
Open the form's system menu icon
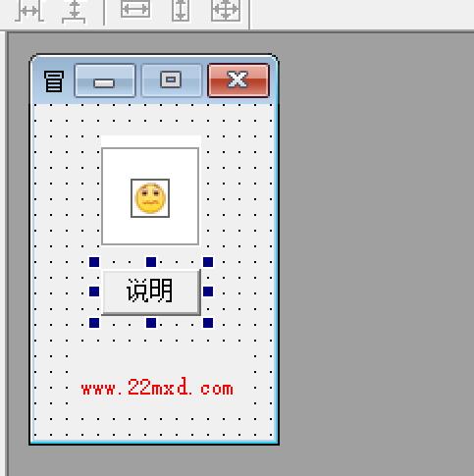point(54,81)
